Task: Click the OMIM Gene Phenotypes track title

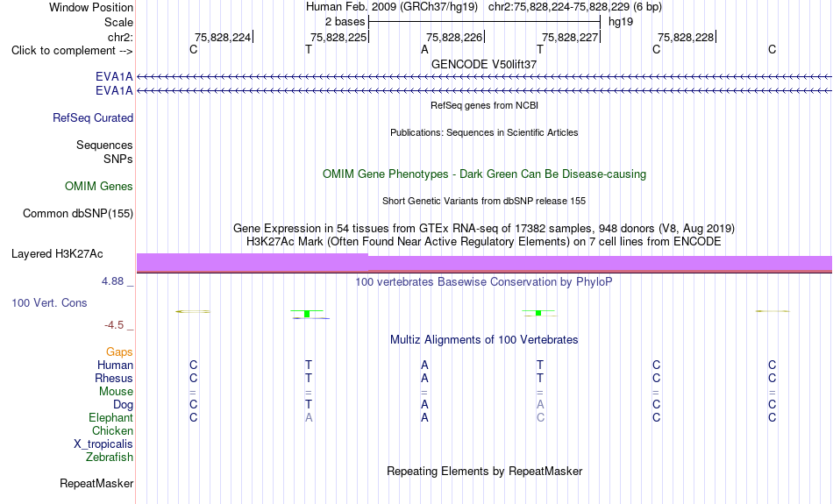Action: coord(484,174)
